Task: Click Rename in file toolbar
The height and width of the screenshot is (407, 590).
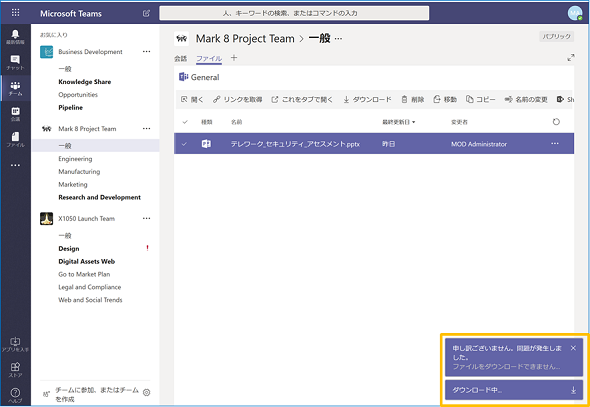Action: [x=526, y=99]
